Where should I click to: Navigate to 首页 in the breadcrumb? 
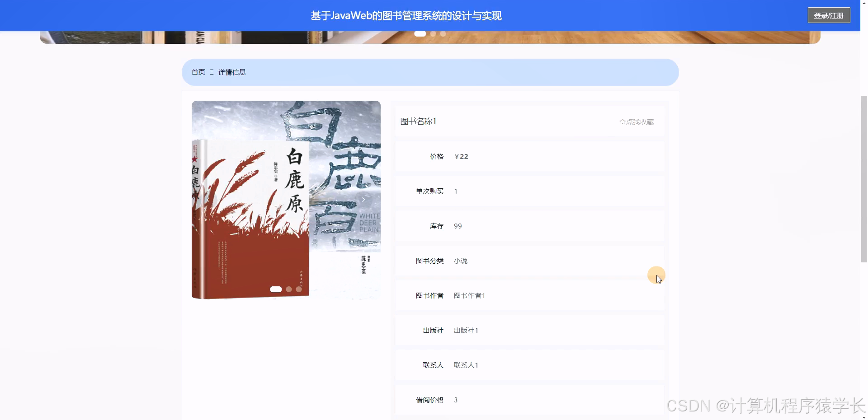point(198,72)
